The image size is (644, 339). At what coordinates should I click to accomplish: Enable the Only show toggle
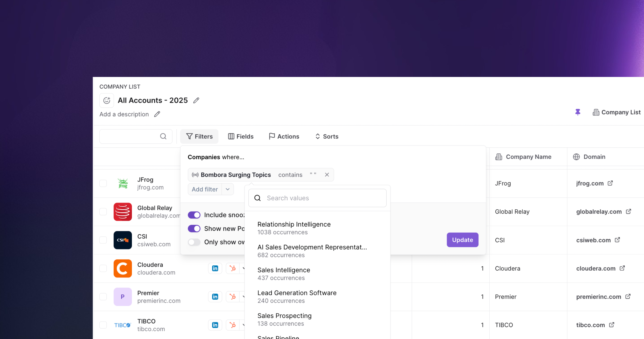194,242
